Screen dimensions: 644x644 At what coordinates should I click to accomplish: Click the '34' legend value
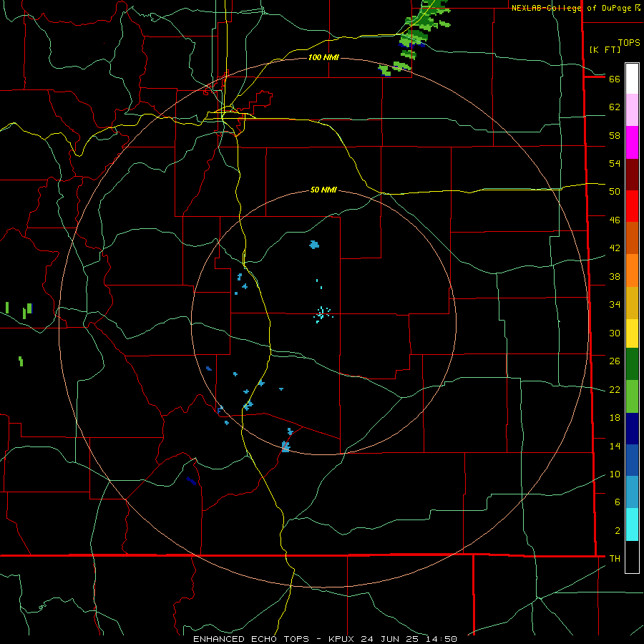(x=615, y=304)
